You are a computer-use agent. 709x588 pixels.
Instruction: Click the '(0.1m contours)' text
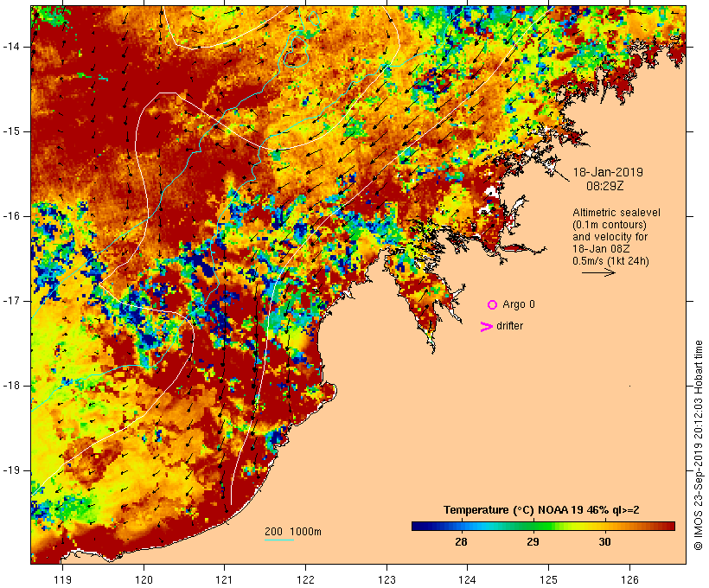point(609,225)
